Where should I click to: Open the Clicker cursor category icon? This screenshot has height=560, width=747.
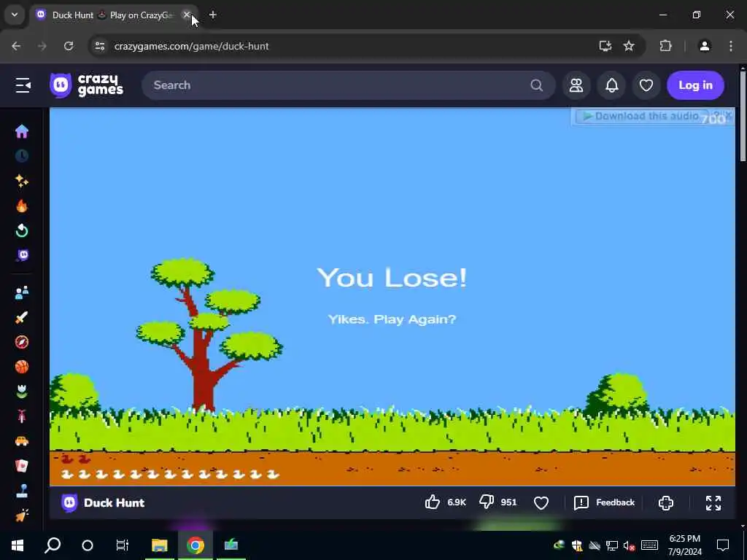point(22,516)
